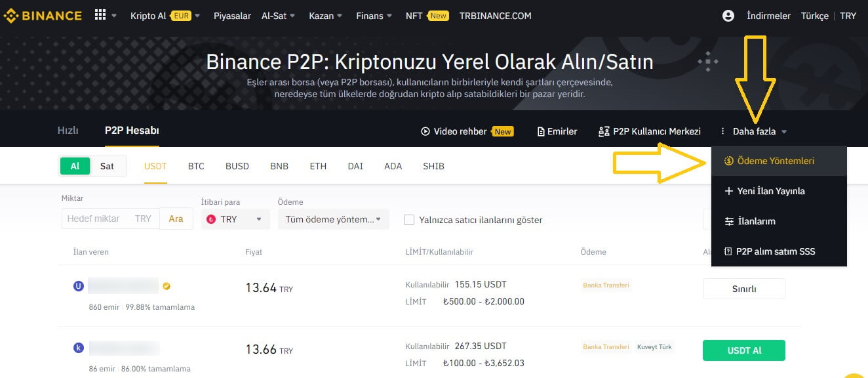This screenshot has width=868, height=378.
Task: Click Banka Transferi tag in first offer
Action: tap(606, 285)
